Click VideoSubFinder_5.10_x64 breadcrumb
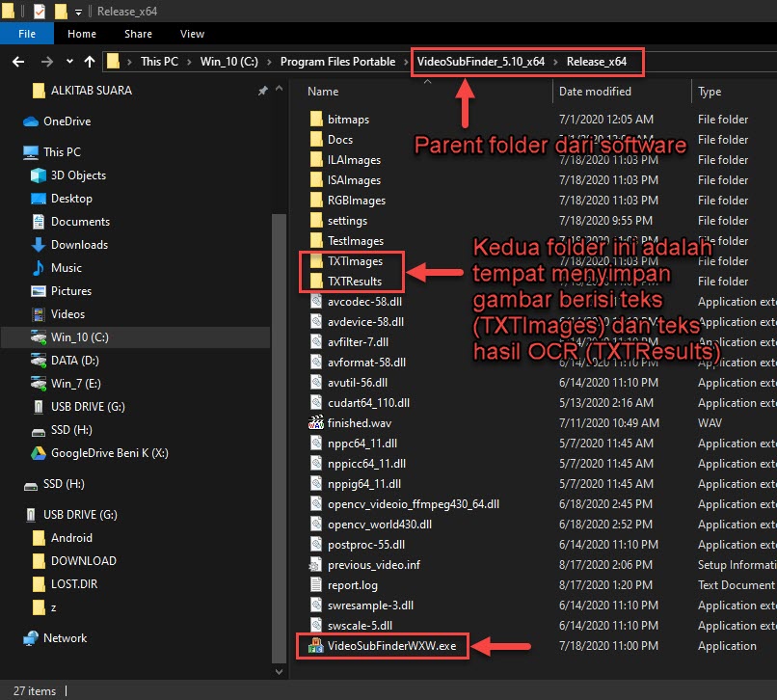The width and height of the screenshot is (777, 700). pos(481,62)
